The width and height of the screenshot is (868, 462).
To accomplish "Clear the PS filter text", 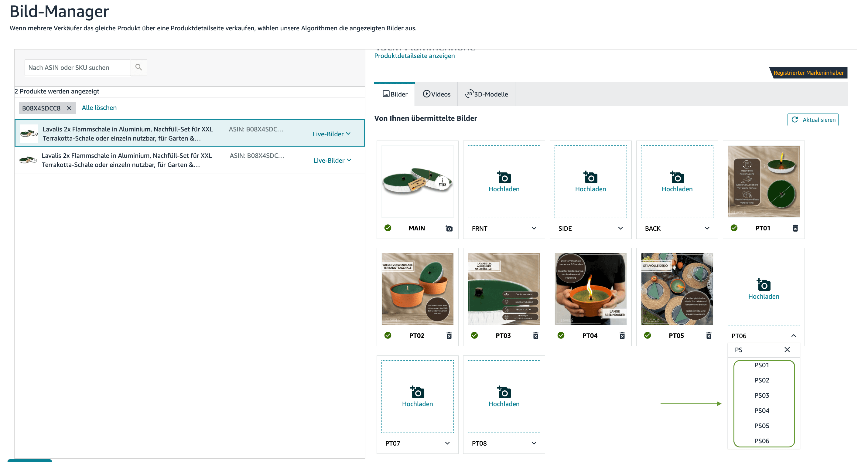I will pyautogui.click(x=787, y=350).
